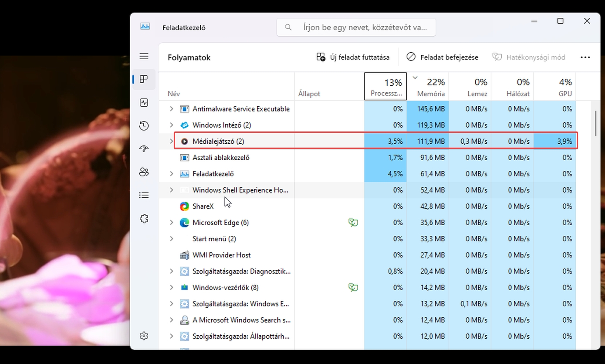The width and height of the screenshot is (605, 364).
Task: Expand the Microsoft Edge (6) process group
Action: click(171, 222)
